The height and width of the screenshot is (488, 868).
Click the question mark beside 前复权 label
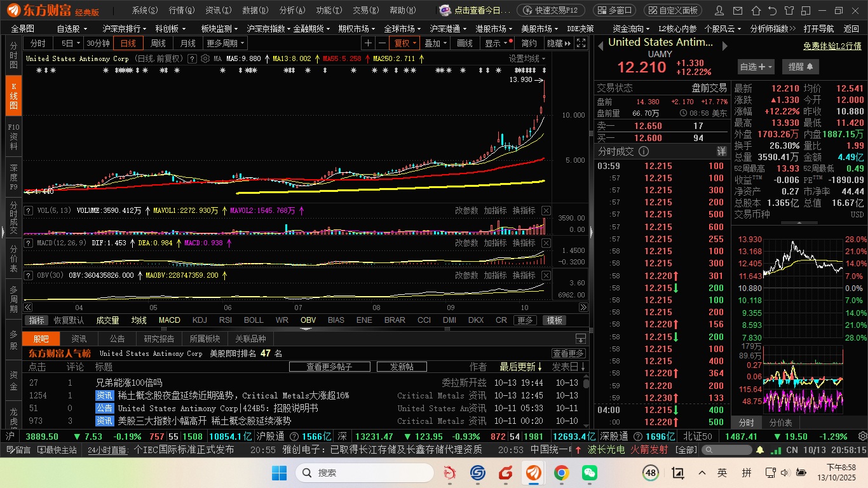(x=193, y=58)
